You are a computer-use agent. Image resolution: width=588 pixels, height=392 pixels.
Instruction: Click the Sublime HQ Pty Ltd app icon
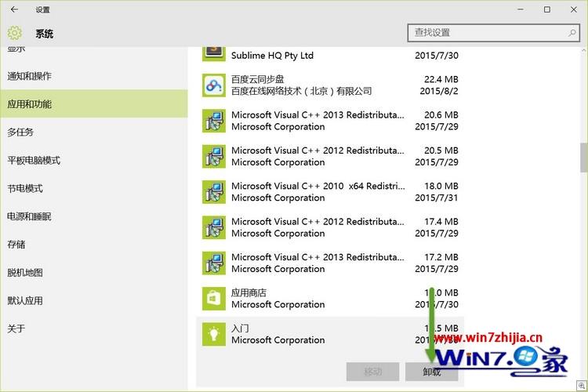(x=214, y=54)
